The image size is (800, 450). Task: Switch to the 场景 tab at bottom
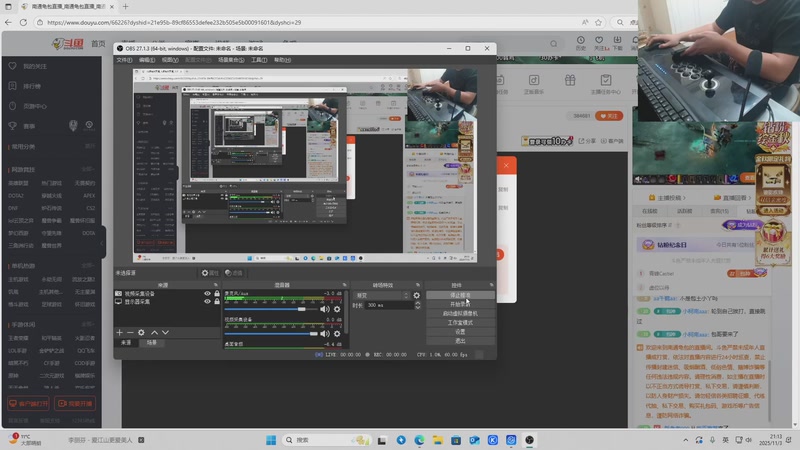(152, 343)
